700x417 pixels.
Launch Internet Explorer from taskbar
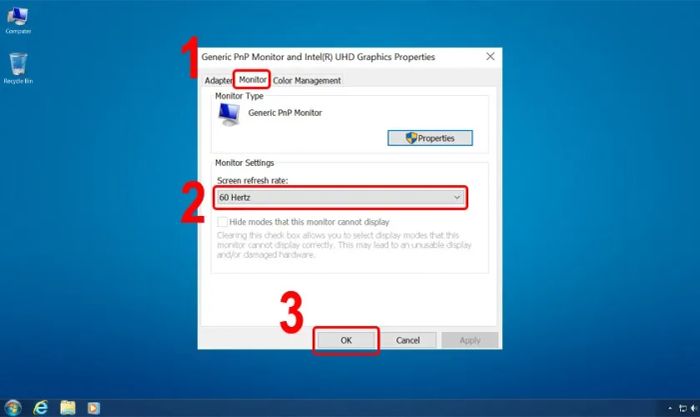tap(41, 408)
